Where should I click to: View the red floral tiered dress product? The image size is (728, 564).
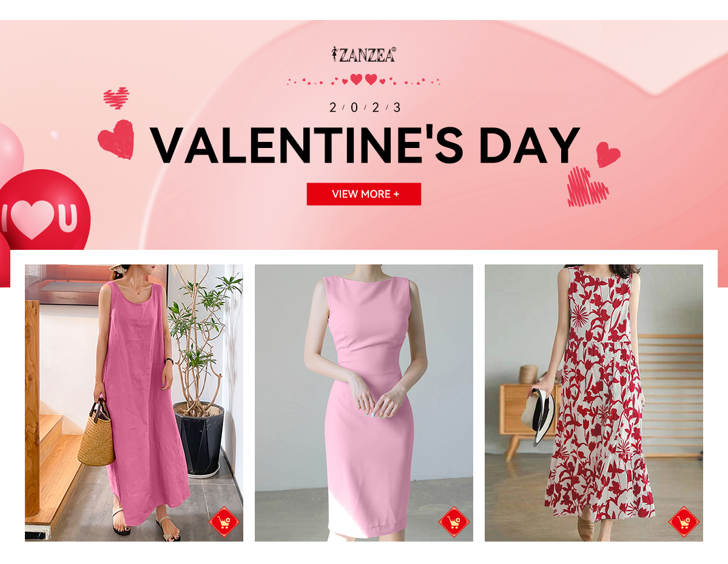point(594,403)
